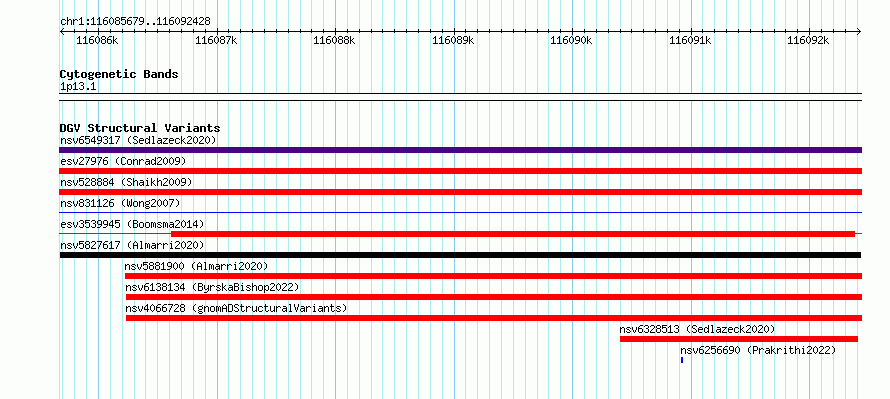The image size is (890, 399).
Task: Click the 116090k ruler position
Action: pos(572,40)
